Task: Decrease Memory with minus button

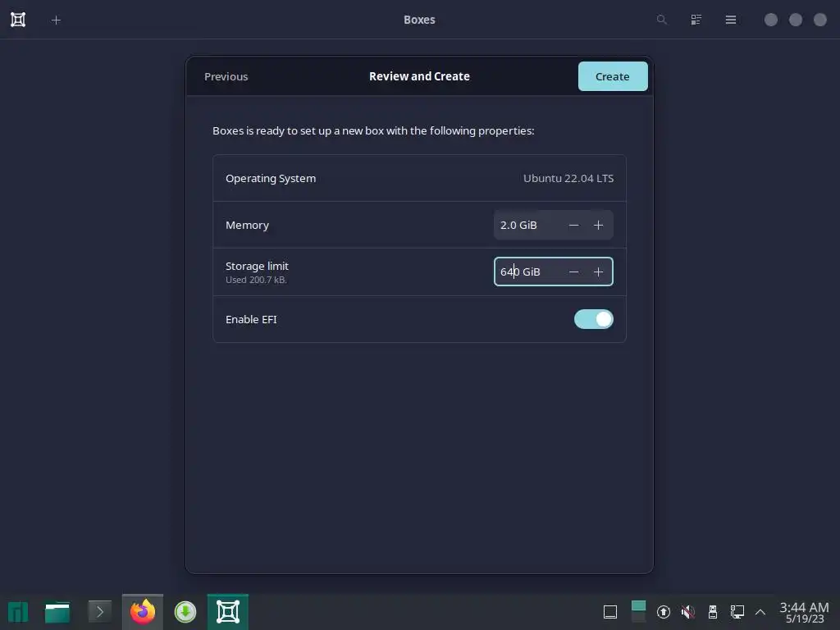Action: coord(573,225)
